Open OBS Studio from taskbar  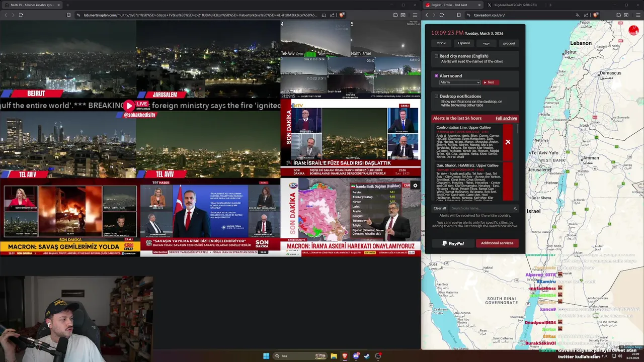click(378, 356)
